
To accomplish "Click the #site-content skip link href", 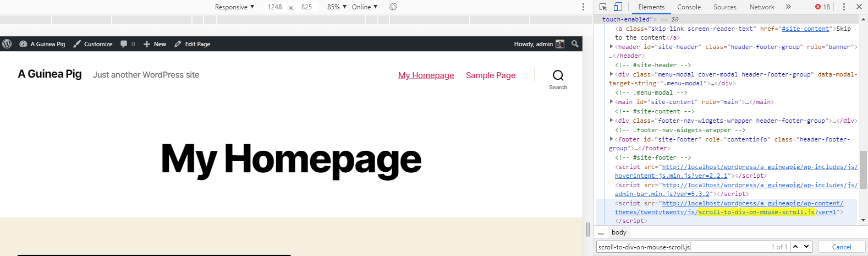I will tap(805, 29).
